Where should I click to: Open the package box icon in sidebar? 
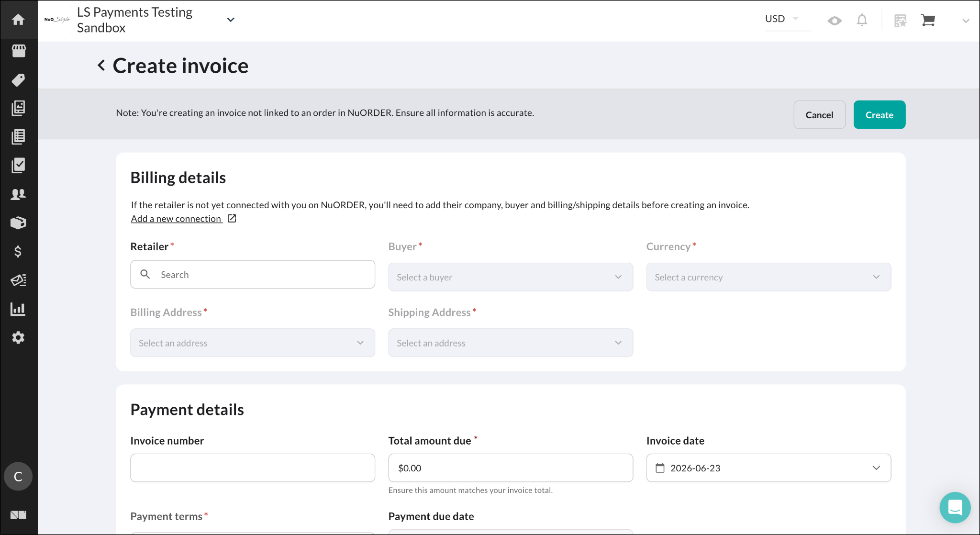click(x=18, y=223)
